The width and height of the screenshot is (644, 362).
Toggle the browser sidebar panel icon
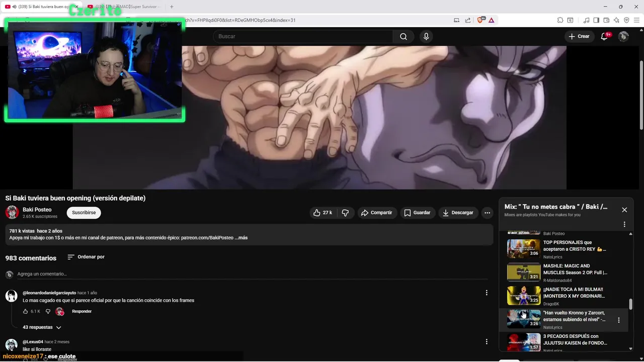(x=596, y=20)
